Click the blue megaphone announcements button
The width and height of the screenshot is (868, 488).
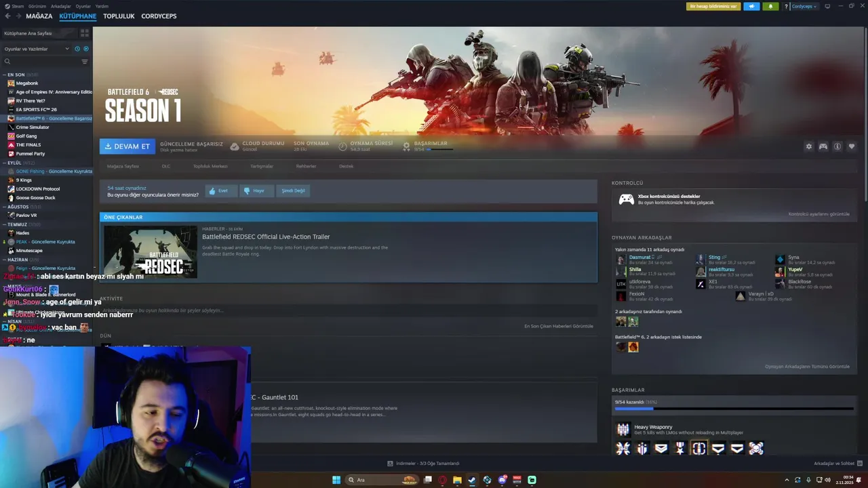tap(751, 6)
